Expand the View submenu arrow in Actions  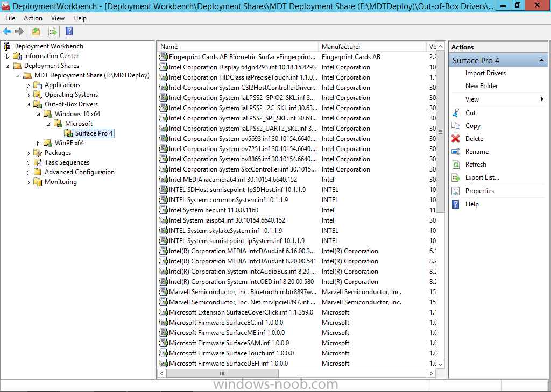pos(542,99)
